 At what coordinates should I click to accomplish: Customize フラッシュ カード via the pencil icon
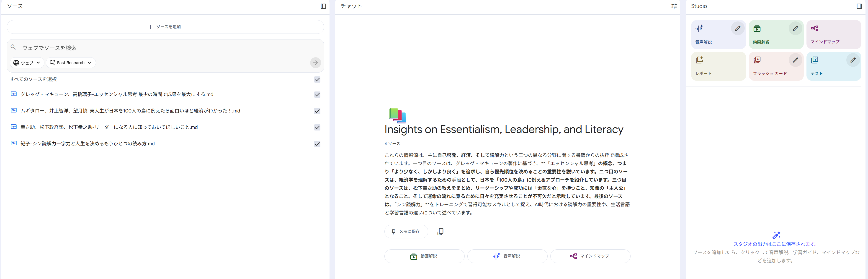click(795, 60)
